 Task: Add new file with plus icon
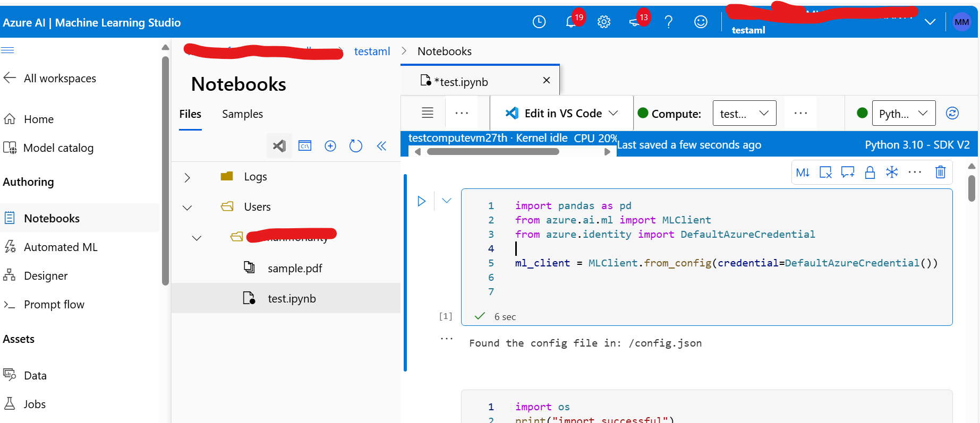tap(330, 146)
